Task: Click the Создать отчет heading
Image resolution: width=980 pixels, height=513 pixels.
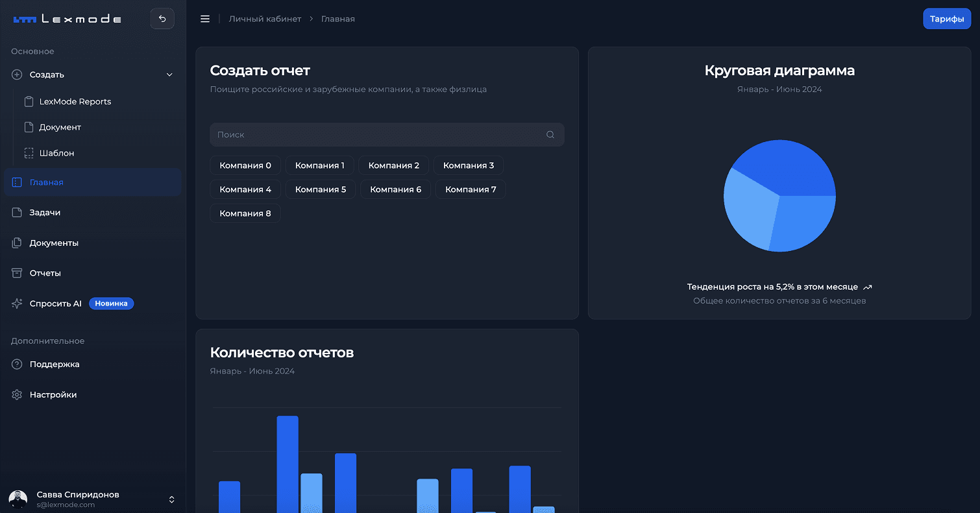Action: 260,71
